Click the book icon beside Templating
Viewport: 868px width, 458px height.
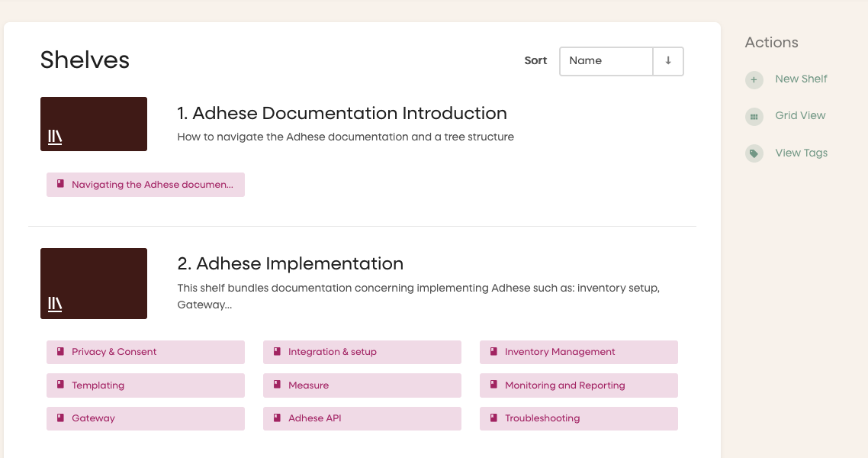pyautogui.click(x=61, y=385)
